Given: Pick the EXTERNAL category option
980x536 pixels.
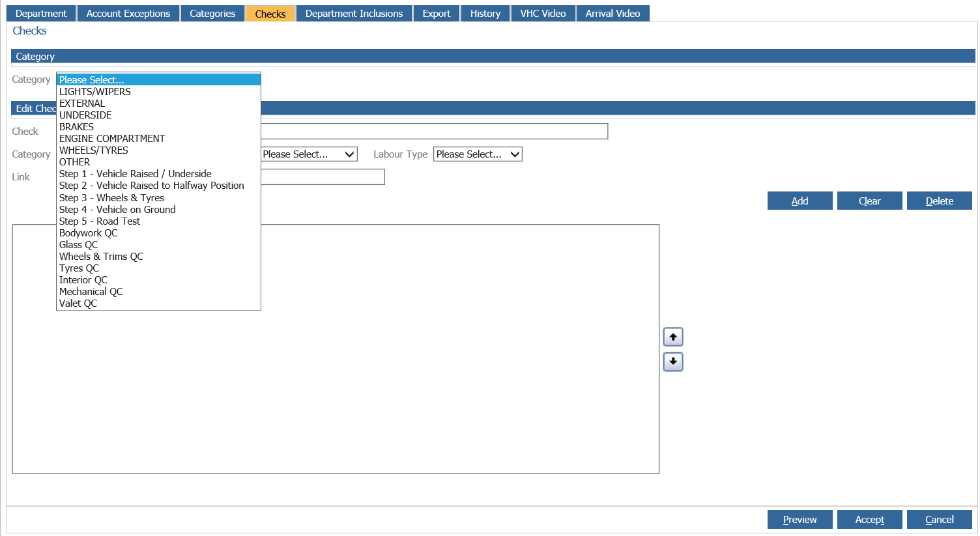Looking at the screenshot, I should (158, 103).
